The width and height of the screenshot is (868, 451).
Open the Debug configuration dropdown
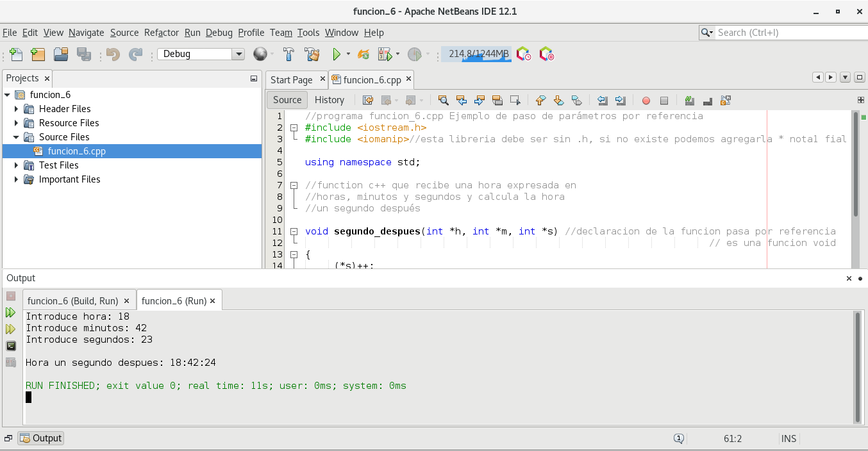click(x=238, y=54)
